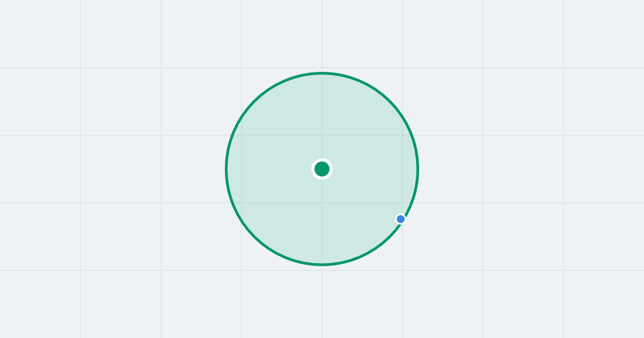This screenshot has width=644, height=338.
Task: Grab the small blue dot on outline
Action: 401,219
